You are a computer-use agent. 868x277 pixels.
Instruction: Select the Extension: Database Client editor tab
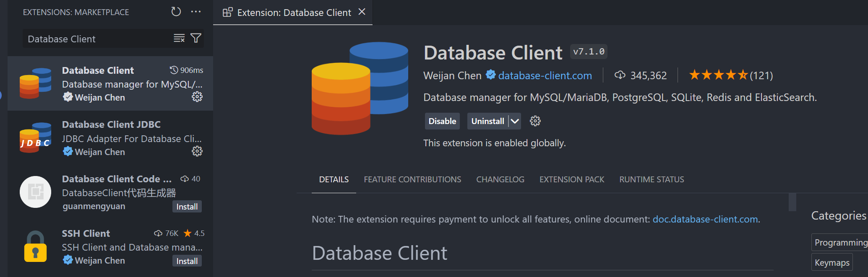(x=293, y=13)
